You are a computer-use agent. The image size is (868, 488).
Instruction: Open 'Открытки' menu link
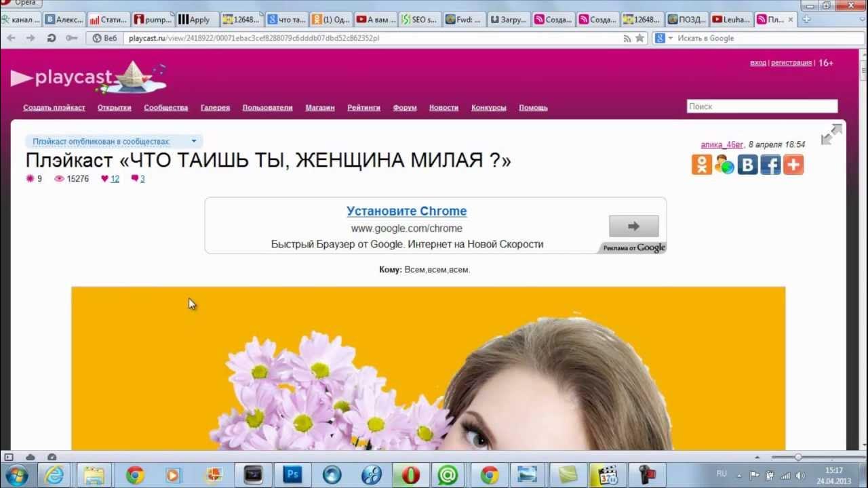[x=114, y=108]
